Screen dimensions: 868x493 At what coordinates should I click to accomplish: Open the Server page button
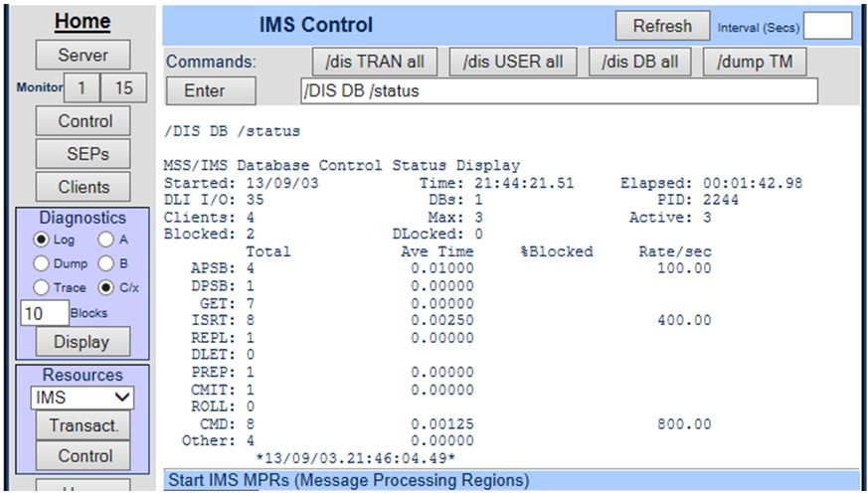coord(83,55)
